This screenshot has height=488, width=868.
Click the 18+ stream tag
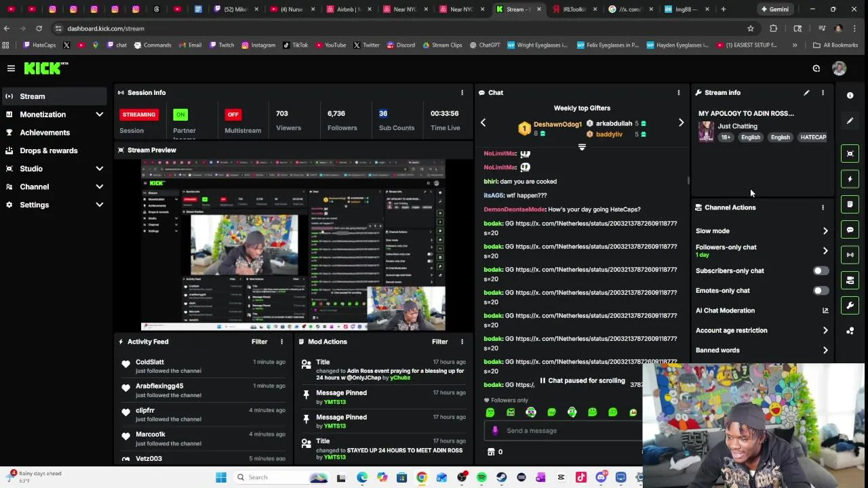click(726, 138)
